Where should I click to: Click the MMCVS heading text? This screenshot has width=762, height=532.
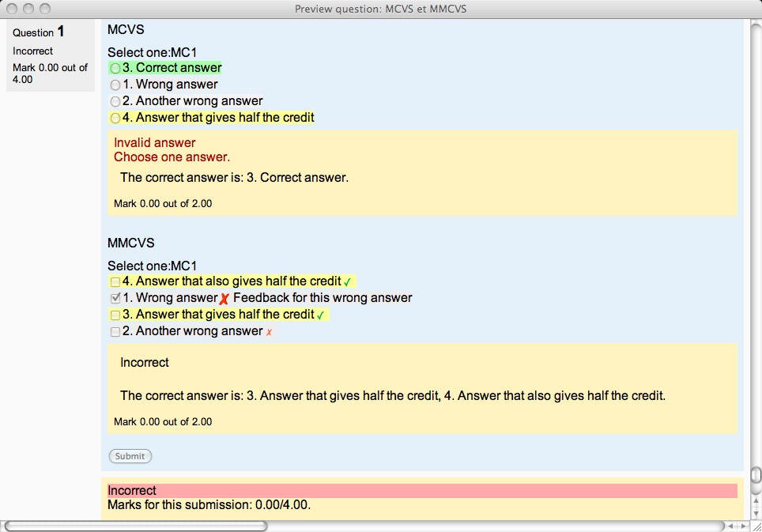[x=130, y=243]
